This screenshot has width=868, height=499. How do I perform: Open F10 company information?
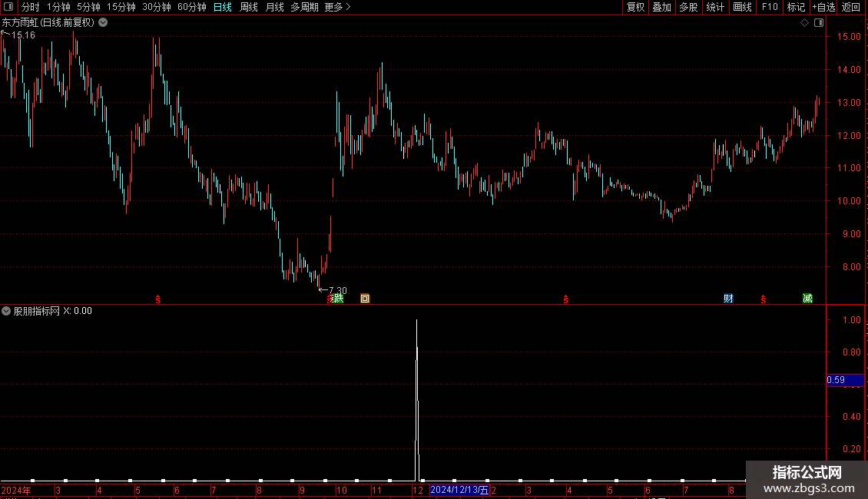point(770,7)
